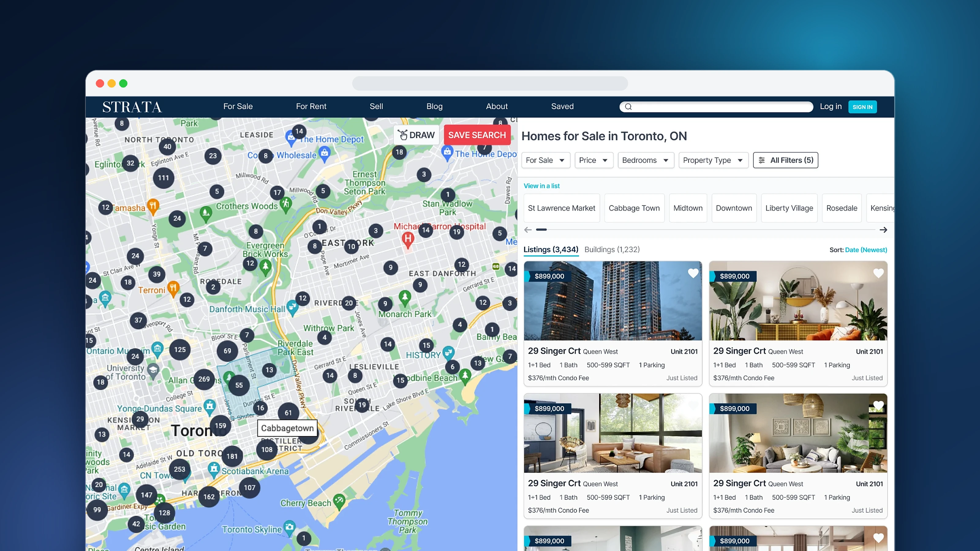
Task: Click the Scotiabank Arena map marker
Action: coord(214,470)
